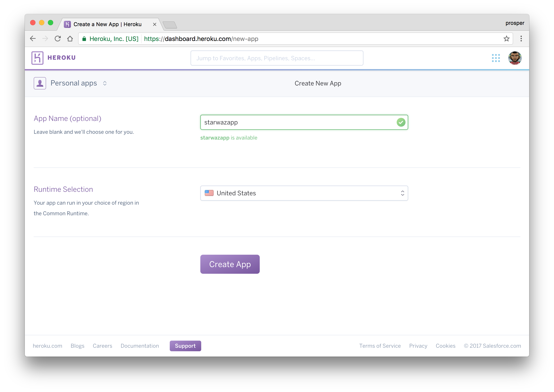
Task: Bookmark page with the star icon
Action: pos(506,39)
